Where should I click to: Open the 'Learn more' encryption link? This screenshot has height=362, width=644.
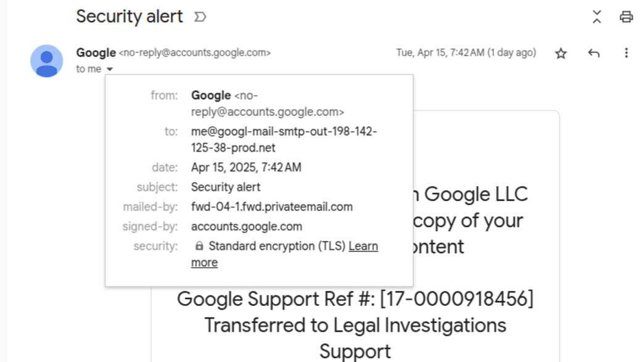tap(284, 254)
